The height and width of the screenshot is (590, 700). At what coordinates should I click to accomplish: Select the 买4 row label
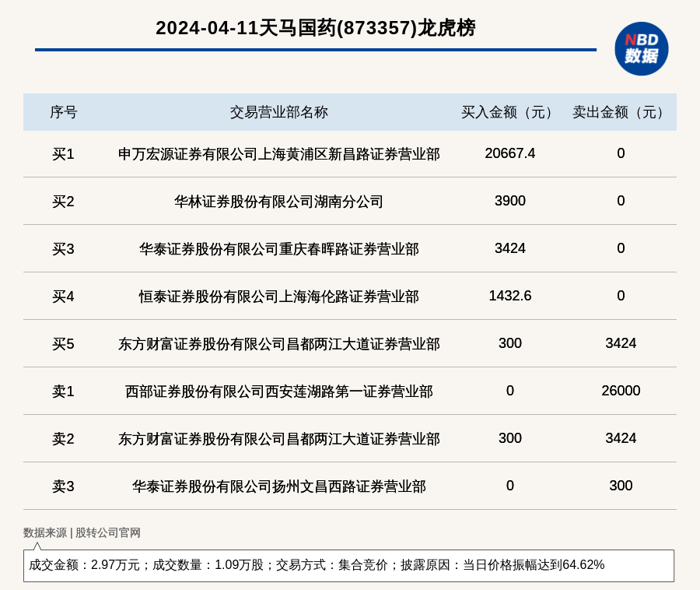[64, 297]
